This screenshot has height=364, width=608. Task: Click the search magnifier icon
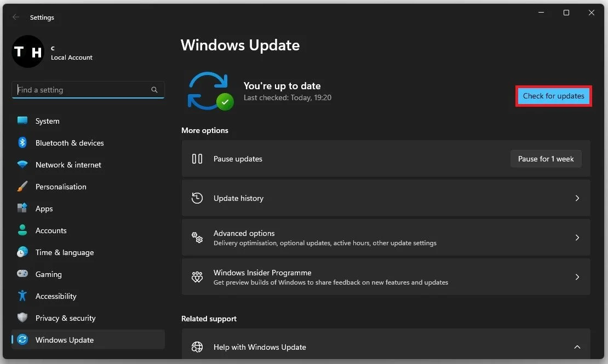154,90
